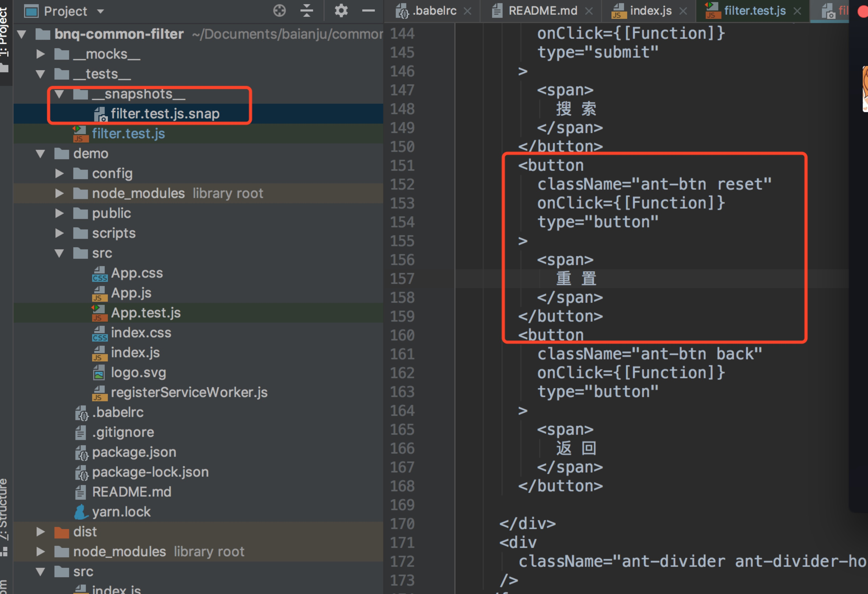Expand the public folder

(59, 213)
